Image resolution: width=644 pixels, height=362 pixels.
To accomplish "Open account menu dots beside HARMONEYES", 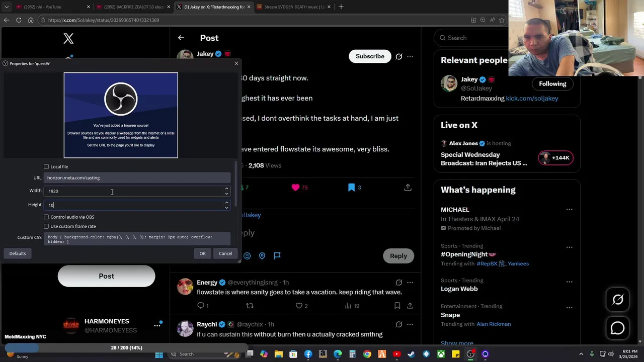I will point(157,325).
